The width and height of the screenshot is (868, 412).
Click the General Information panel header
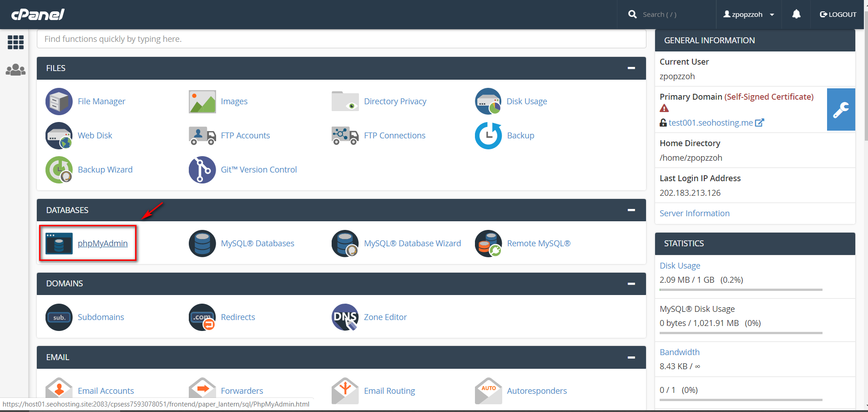point(755,41)
